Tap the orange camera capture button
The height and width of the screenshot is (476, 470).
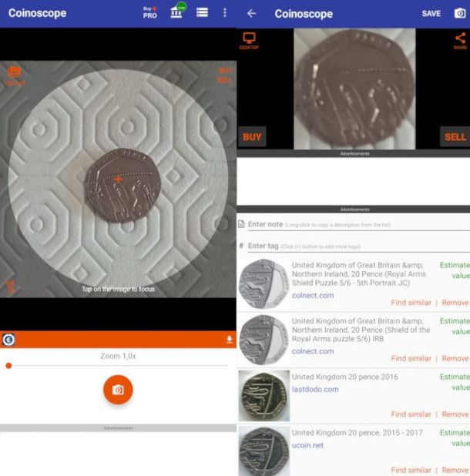click(118, 390)
